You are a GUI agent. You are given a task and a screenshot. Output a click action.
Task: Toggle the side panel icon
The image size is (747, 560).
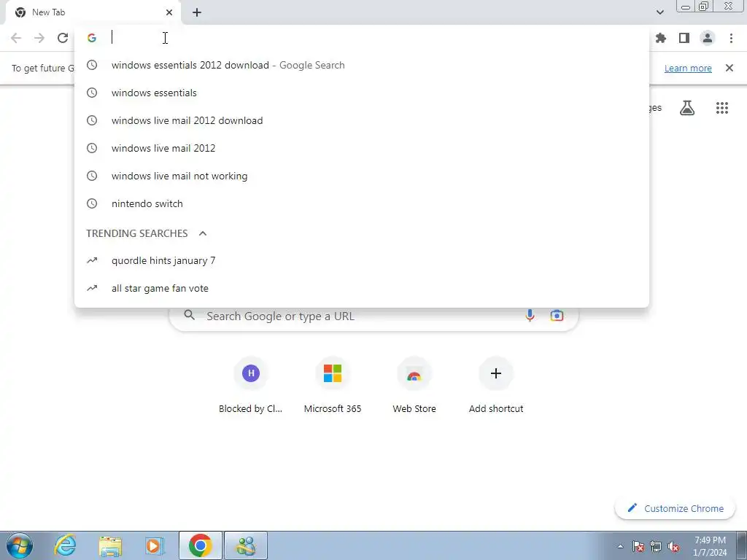(x=684, y=38)
